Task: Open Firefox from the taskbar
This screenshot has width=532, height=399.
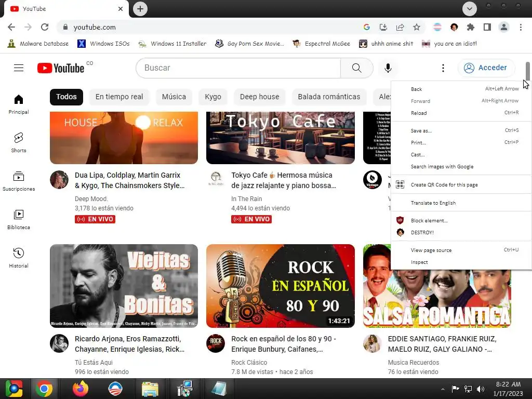Action: click(81, 389)
